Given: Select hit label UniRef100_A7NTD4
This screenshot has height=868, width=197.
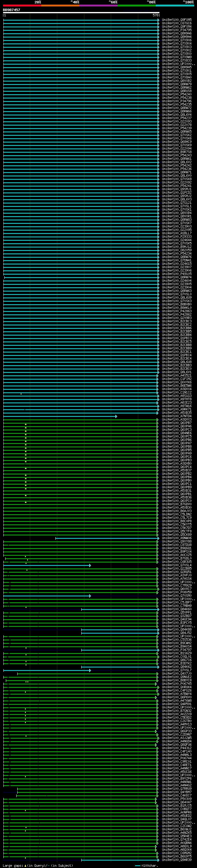Looking at the screenshot, I should tap(177, 417).
